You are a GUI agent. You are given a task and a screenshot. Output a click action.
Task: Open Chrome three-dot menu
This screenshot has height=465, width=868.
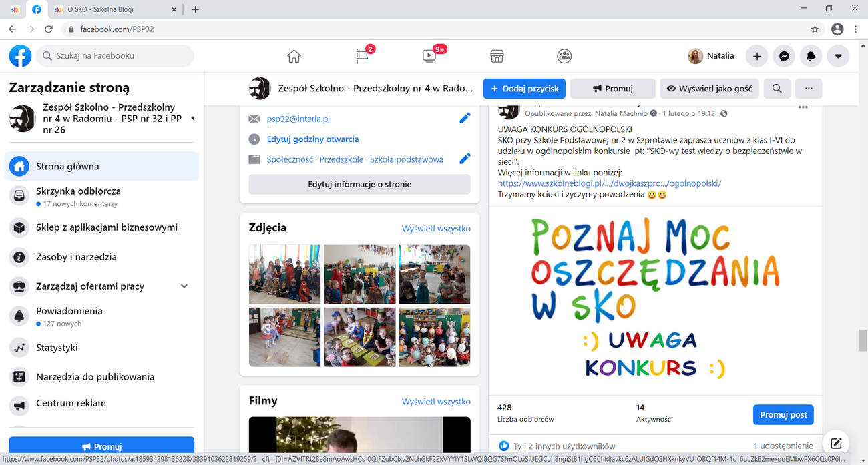click(x=856, y=29)
